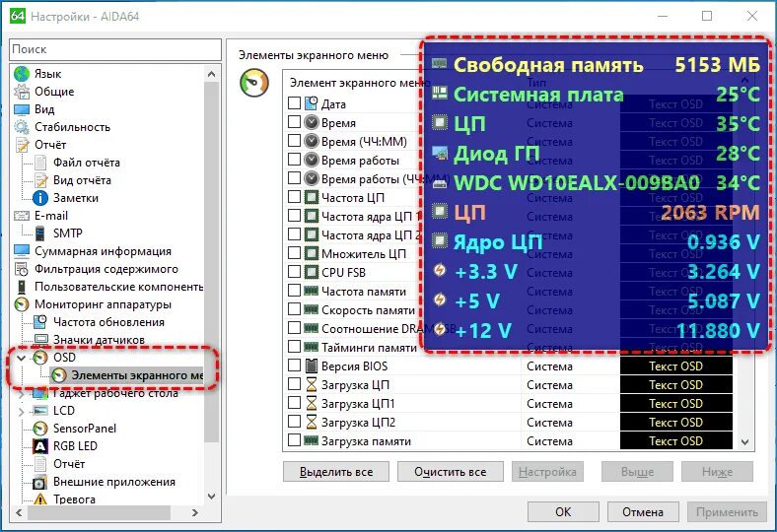This screenshot has height=532, width=777.
Task: Click Текст OSD swatch for Загрузка ЦП2
Action: point(675,423)
